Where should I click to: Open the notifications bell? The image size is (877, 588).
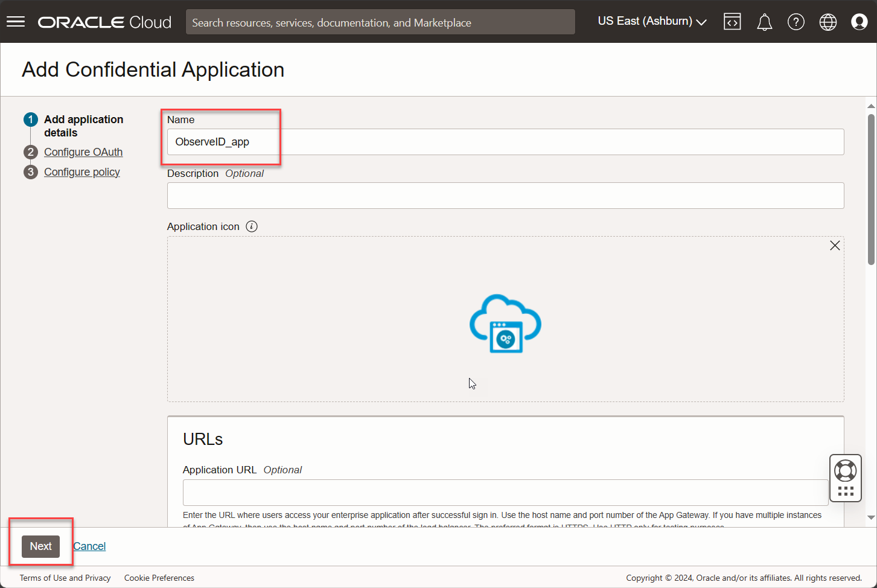764,22
